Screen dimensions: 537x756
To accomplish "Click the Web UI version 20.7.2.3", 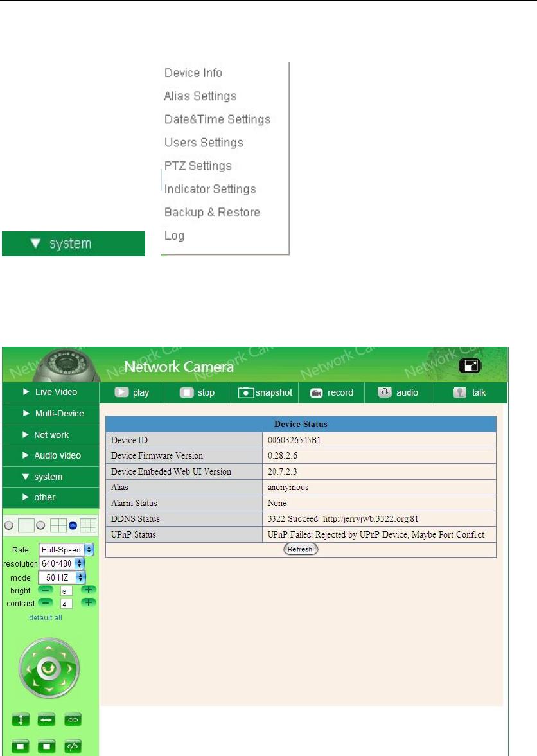I will (283, 471).
